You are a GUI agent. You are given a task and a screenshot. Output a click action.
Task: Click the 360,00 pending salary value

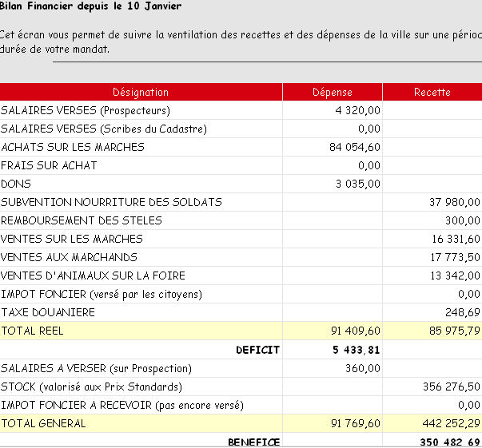point(363,368)
